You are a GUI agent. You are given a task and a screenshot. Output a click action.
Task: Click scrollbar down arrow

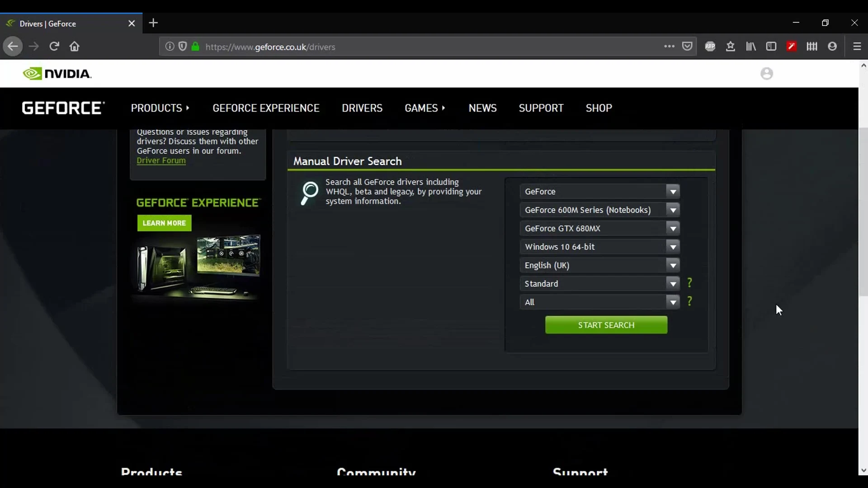click(x=863, y=470)
